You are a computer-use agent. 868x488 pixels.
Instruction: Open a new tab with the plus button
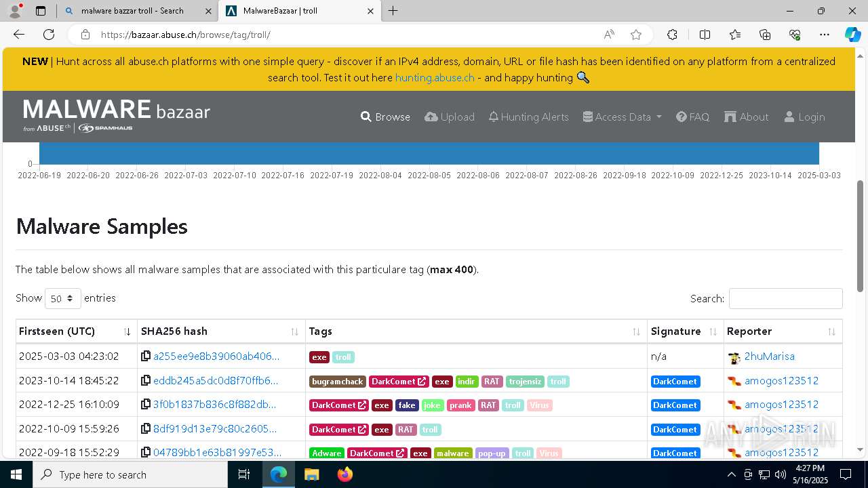[393, 11]
